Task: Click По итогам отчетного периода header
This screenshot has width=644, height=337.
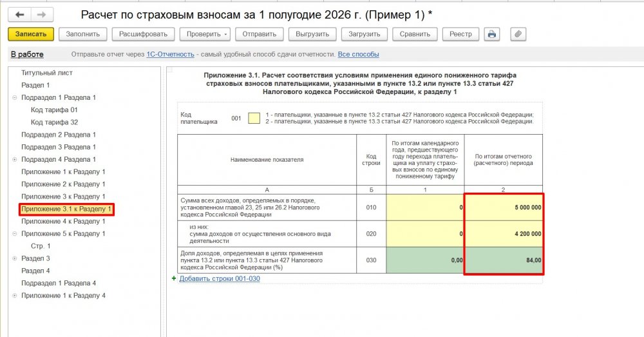Action: 504,159
